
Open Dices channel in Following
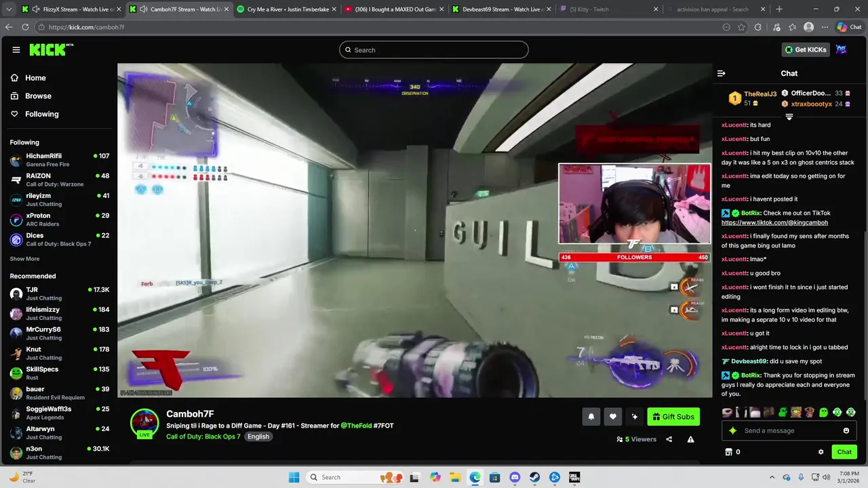(59, 239)
